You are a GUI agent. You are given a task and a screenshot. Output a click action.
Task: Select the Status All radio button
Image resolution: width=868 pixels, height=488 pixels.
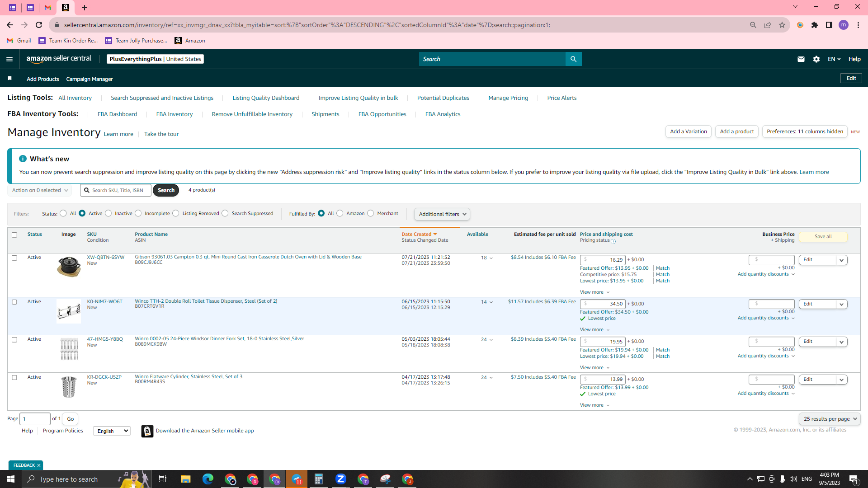(x=63, y=213)
